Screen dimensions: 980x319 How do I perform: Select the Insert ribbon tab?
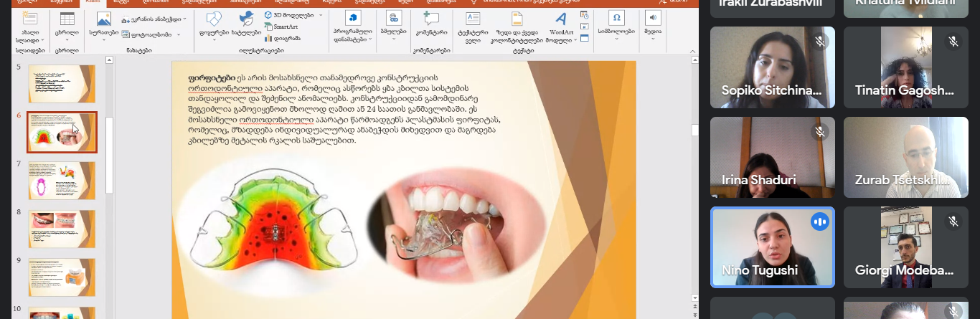[93, 2]
